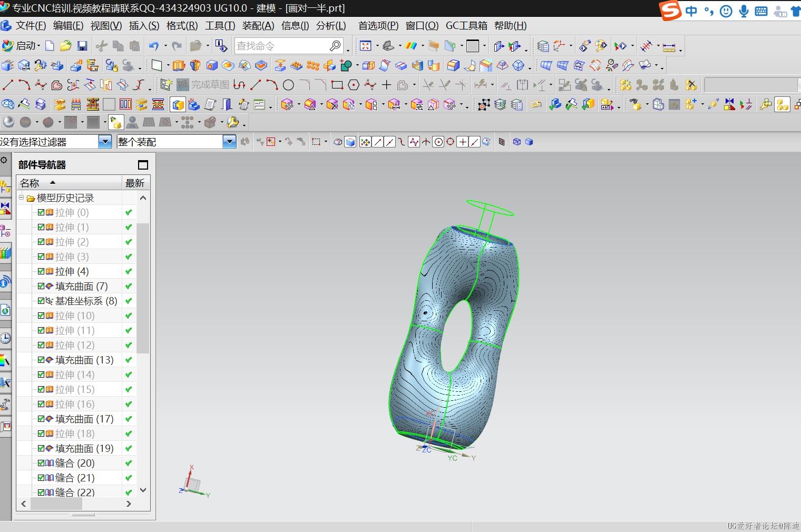Click the navigator scroll right arrow

[x=129, y=504]
